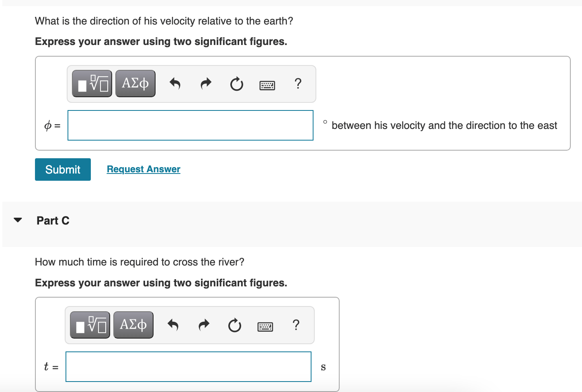Show keyboard shortcuts for the phi answer
582x392 pixels.
click(267, 85)
